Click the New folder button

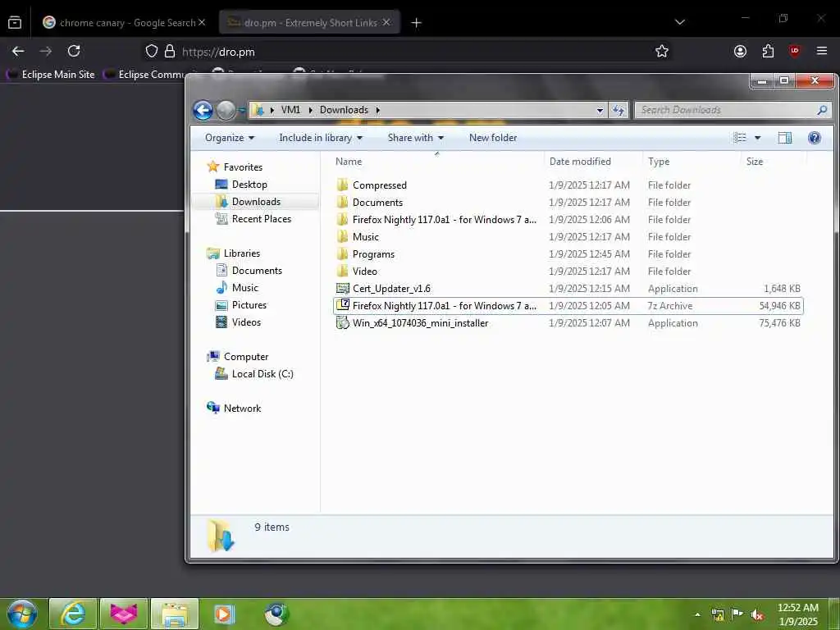click(493, 138)
